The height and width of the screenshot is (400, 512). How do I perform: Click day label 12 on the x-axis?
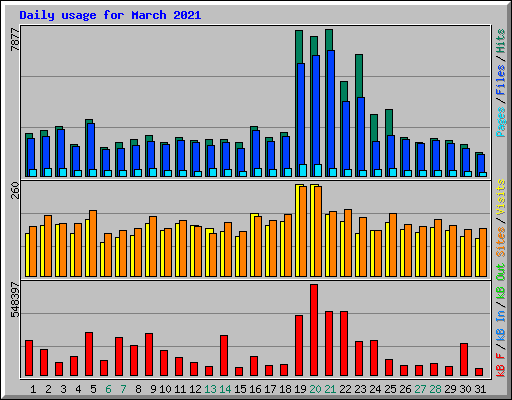click(195, 389)
